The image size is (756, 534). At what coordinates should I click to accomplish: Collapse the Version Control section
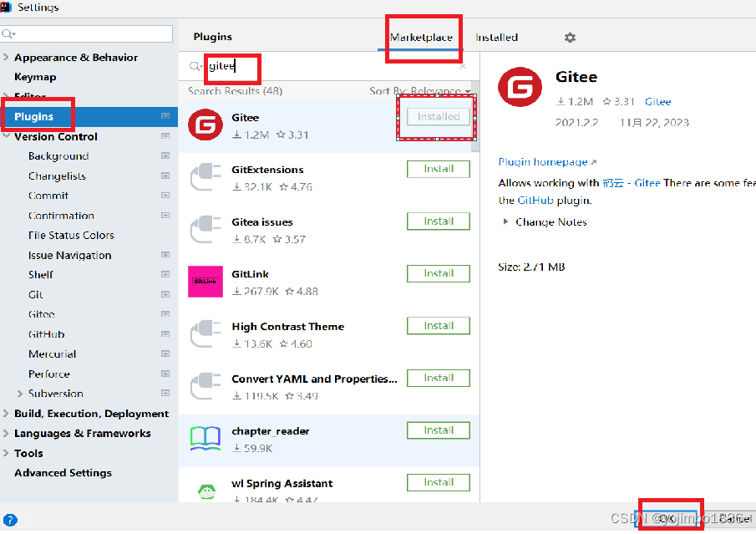click(7, 136)
